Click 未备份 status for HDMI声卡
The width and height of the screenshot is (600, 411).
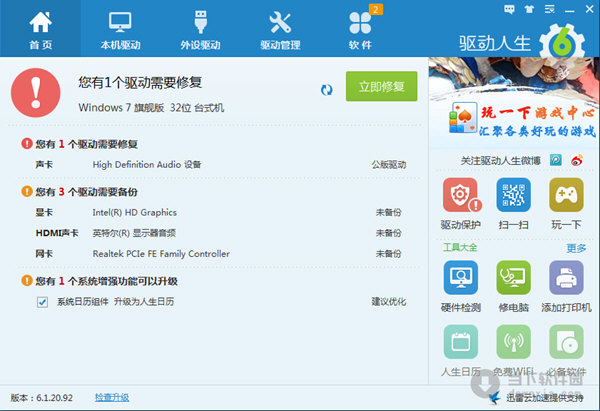coord(388,233)
